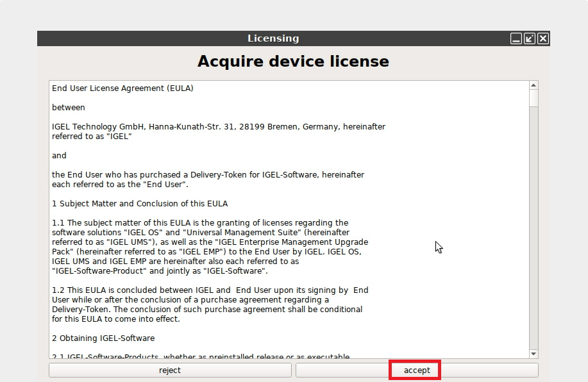Click the Licensing title bar

273,38
